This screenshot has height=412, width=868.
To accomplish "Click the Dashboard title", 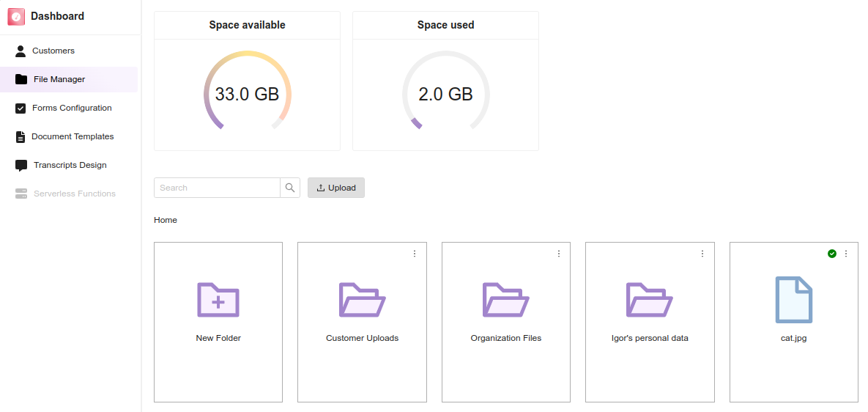I will 58,17.
